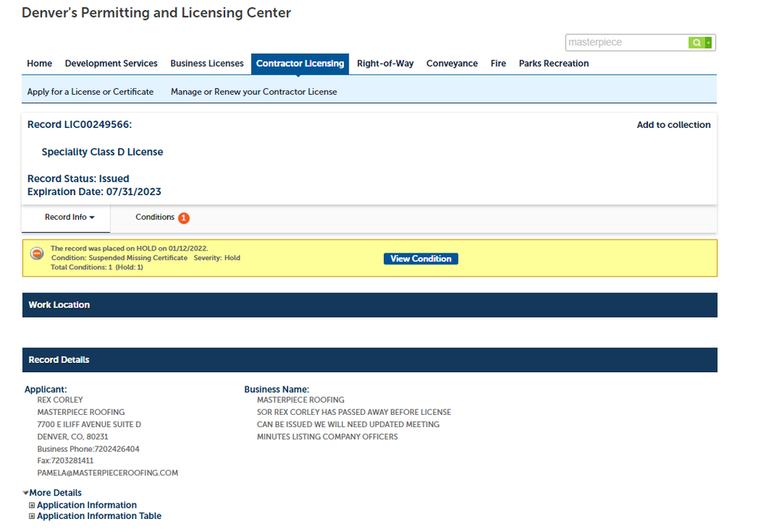Open the Right-of-Way tab
The image size is (766, 532).
tap(385, 64)
